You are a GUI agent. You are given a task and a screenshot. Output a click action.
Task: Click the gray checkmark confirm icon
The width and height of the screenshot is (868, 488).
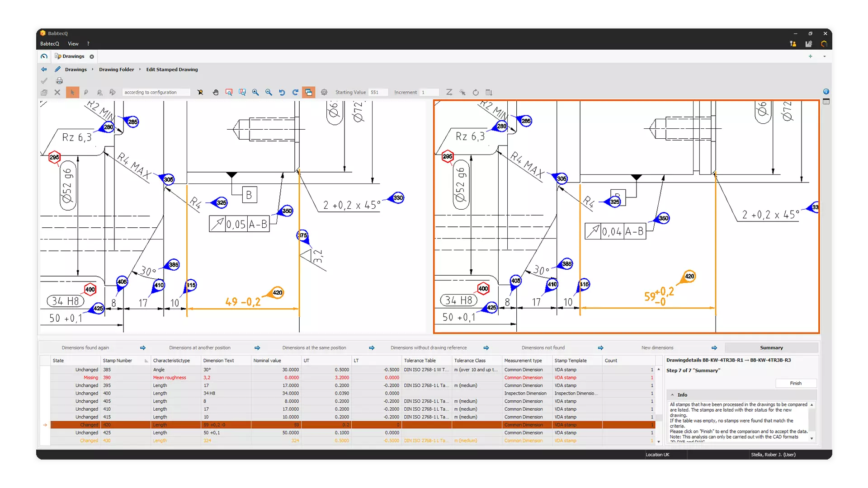(44, 81)
